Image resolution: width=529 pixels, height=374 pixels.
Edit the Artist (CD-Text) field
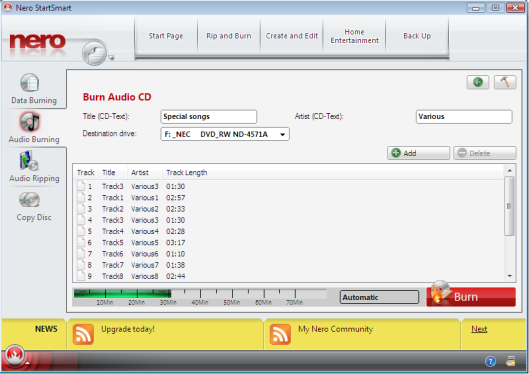click(464, 117)
